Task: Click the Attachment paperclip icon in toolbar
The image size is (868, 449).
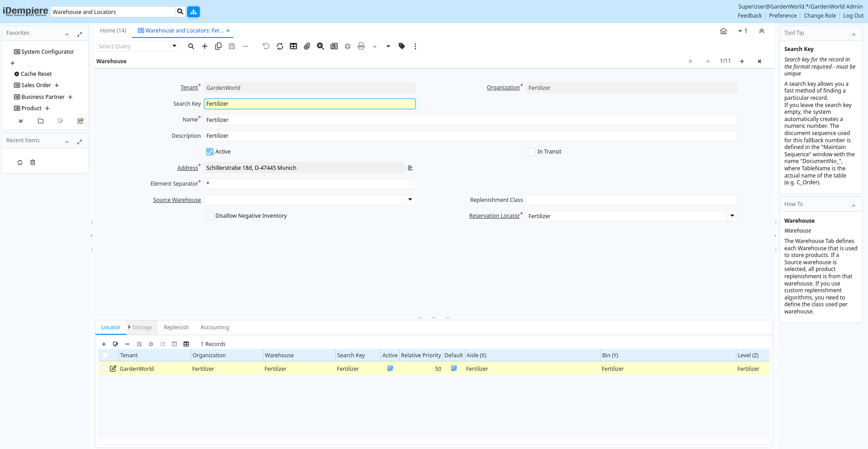Action: [307, 46]
